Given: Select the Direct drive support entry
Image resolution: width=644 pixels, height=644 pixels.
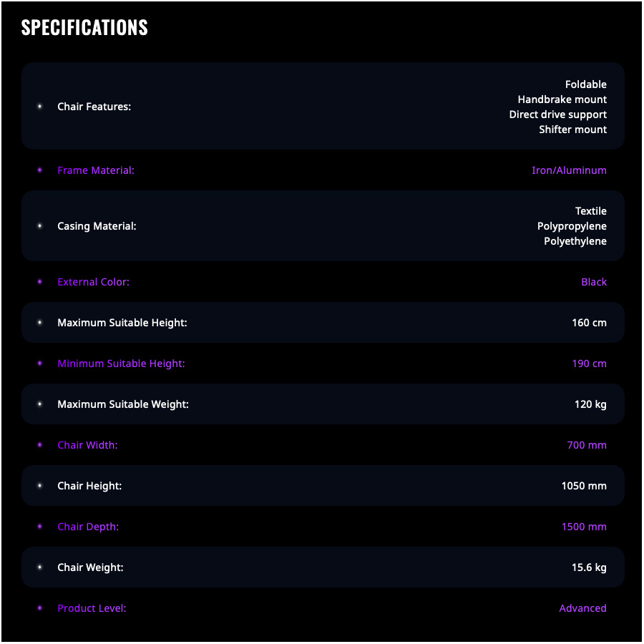Looking at the screenshot, I should 557,114.
